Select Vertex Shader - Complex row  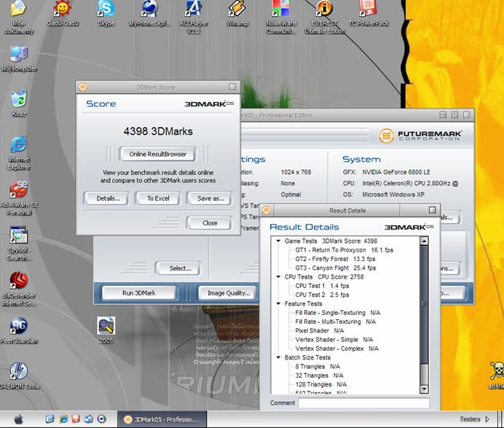(336, 349)
